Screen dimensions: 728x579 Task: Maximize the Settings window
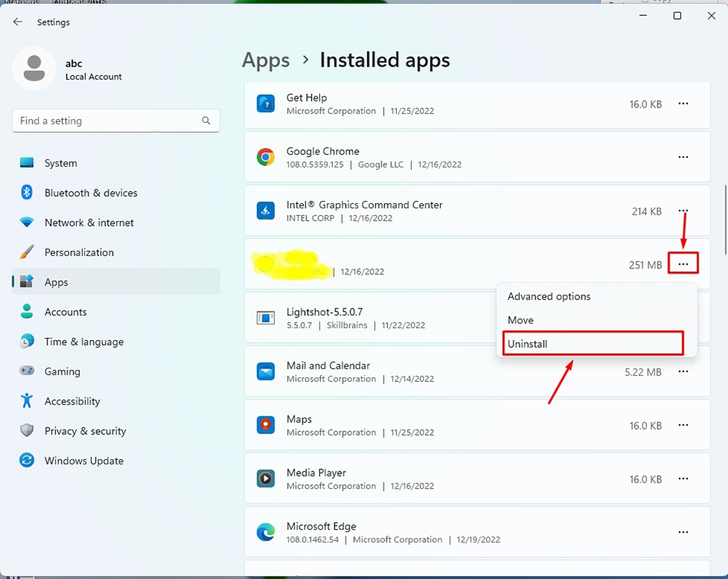[677, 16]
